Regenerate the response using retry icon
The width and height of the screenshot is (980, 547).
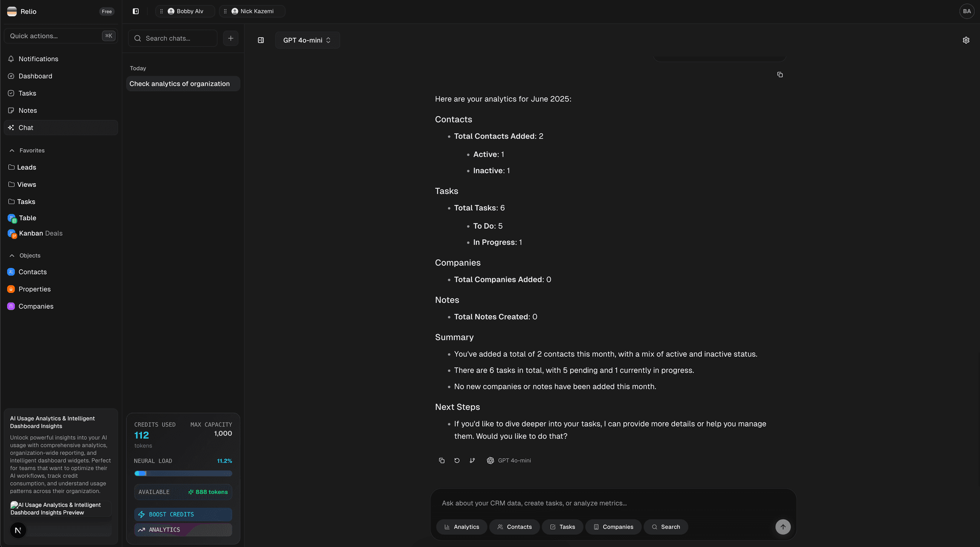click(x=456, y=460)
